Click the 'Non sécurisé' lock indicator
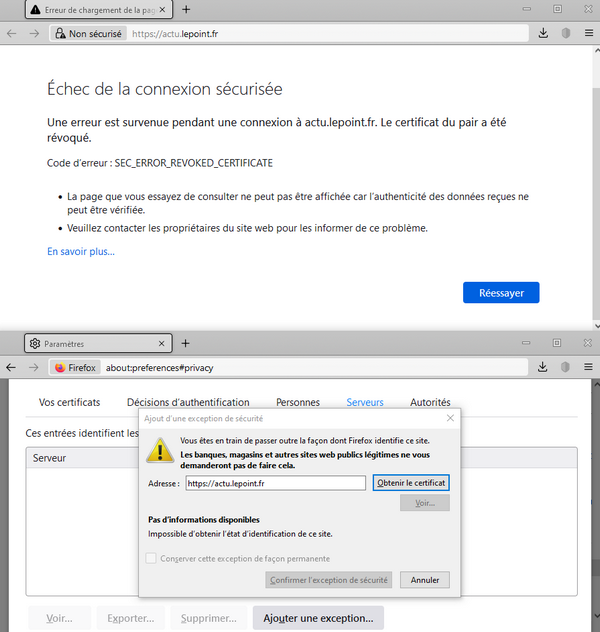Image resolution: width=600 pixels, height=632 pixels. pyautogui.click(x=88, y=33)
